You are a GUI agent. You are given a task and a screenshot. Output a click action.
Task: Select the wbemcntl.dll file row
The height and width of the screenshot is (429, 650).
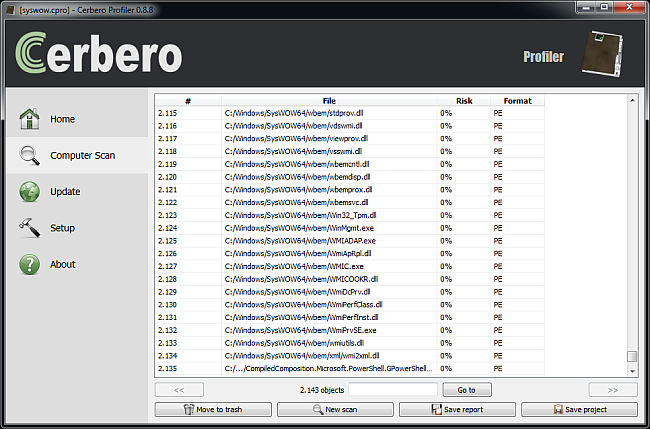pos(350,164)
